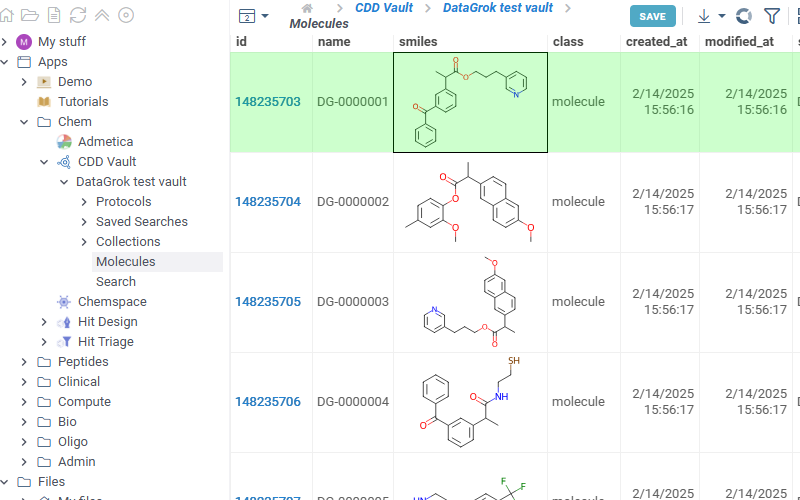The width and height of the screenshot is (800, 500).
Task: Select Saved Searches in the tree
Action: coord(141,222)
